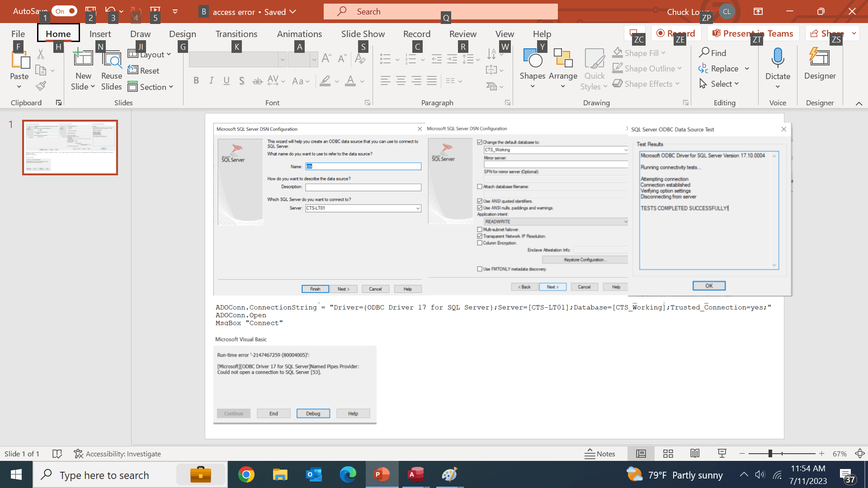Click the Format Painter brush
This screenshot has width=868, height=488.
[x=41, y=86]
